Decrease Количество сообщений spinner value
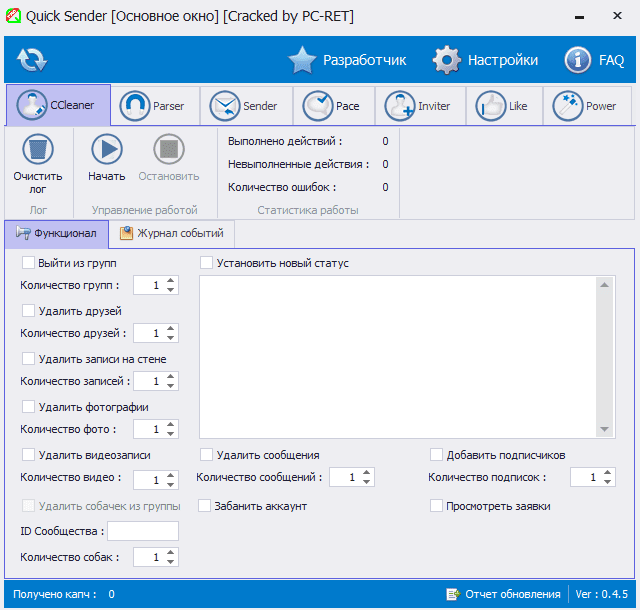This screenshot has width=640, height=610. coord(367,482)
